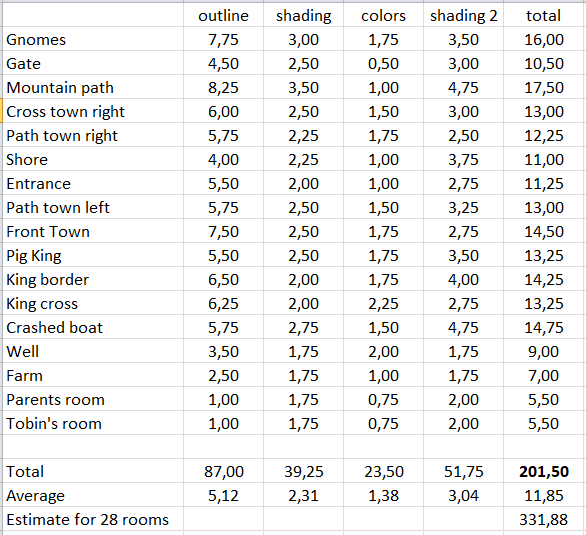Click Entrance total value 11,25

point(544,183)
